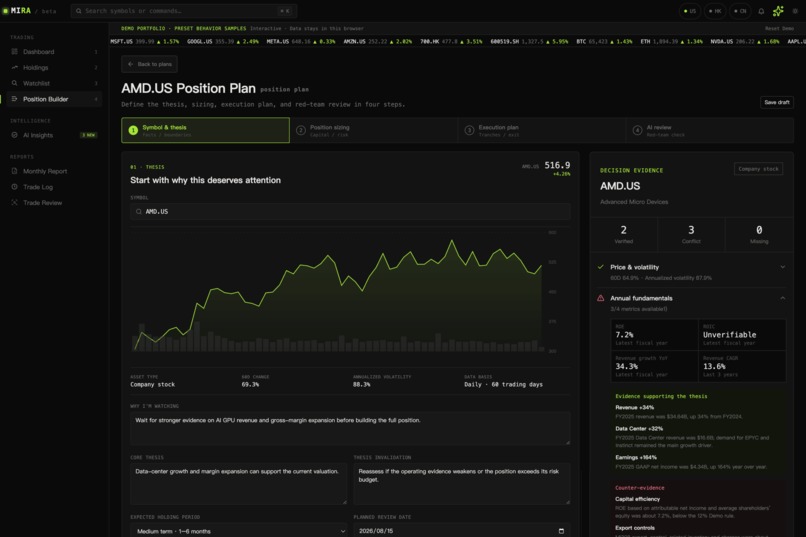Click the Back to plans button
806x537 pixels.
click(150, 64)
